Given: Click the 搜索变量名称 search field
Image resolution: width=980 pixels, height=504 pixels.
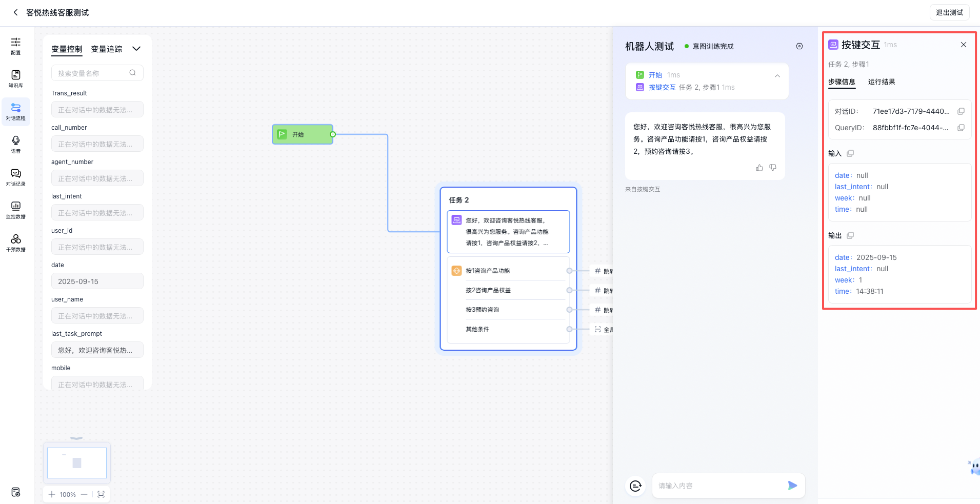Looking at the screenshot, I should 92,73.
